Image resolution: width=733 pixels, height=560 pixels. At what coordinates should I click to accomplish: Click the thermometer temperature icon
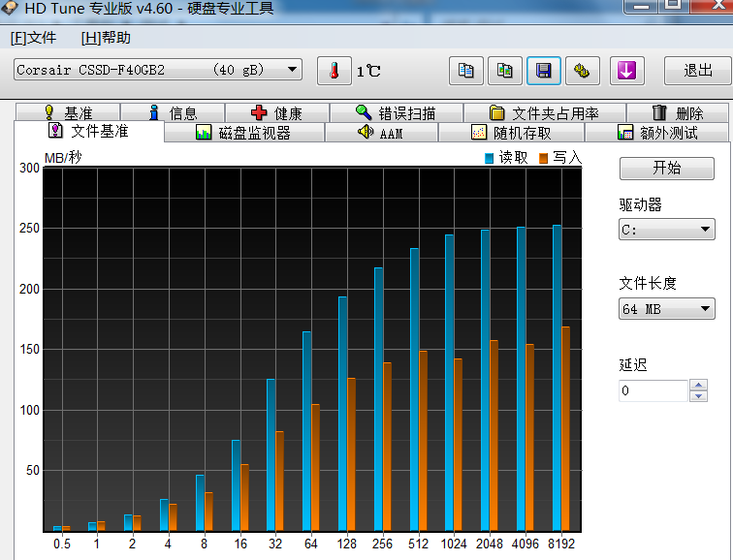pyautogui.click(x=334, y=71)
